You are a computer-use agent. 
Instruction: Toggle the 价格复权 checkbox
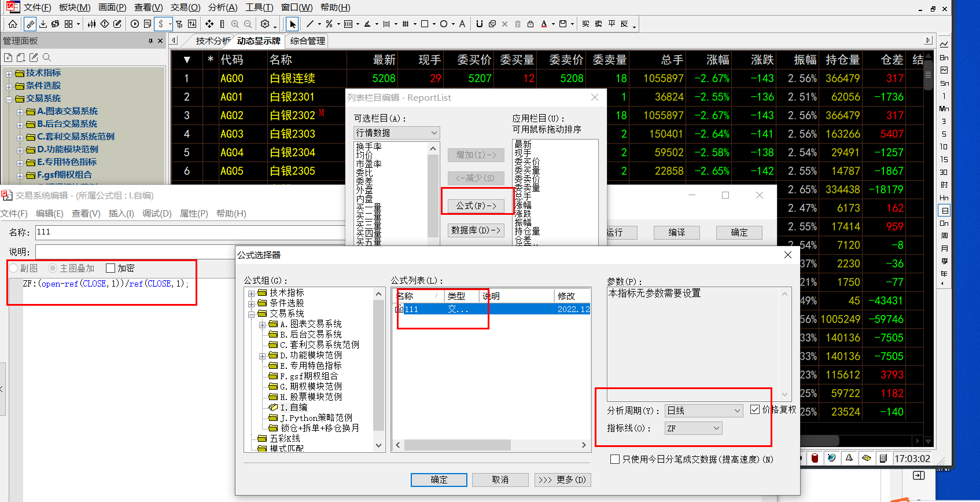coord(755,409)
